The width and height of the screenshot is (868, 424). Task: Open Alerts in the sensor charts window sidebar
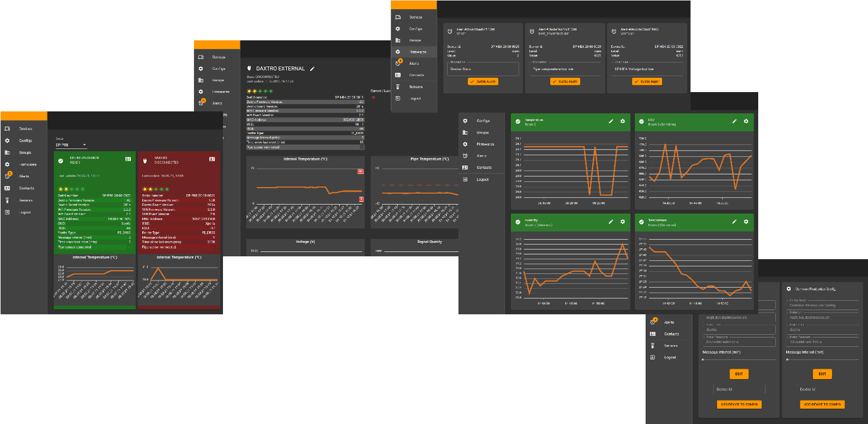point(482,156)
